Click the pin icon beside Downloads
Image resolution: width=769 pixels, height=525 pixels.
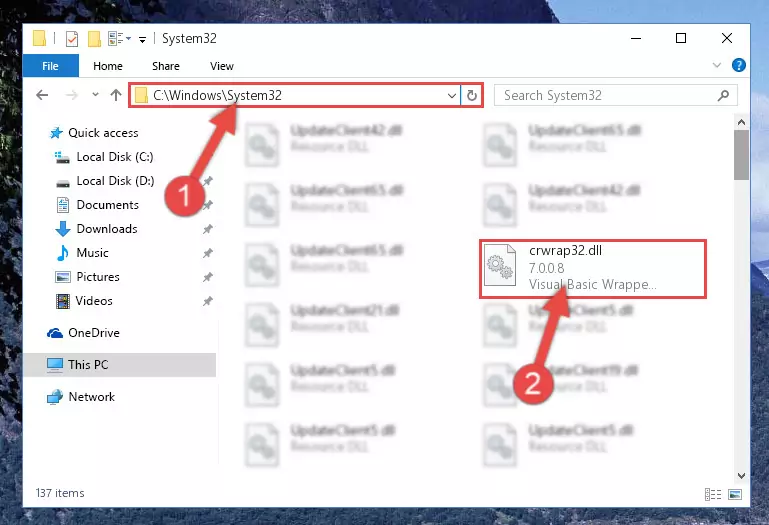(208, 229)
